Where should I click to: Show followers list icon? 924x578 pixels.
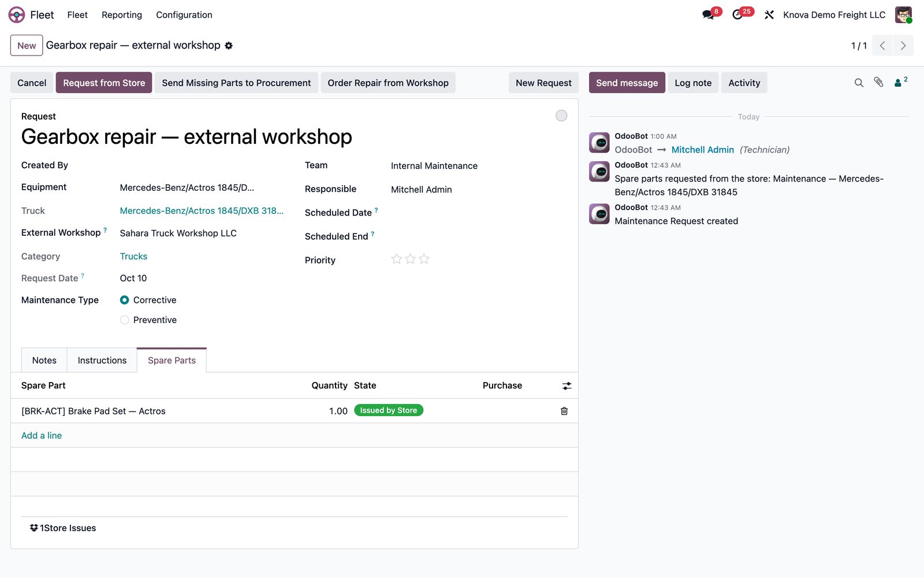(900, 82)
